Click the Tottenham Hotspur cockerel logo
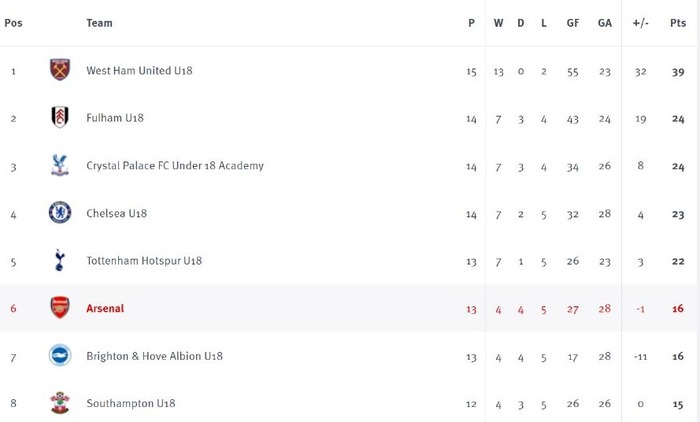 [59, 260]
